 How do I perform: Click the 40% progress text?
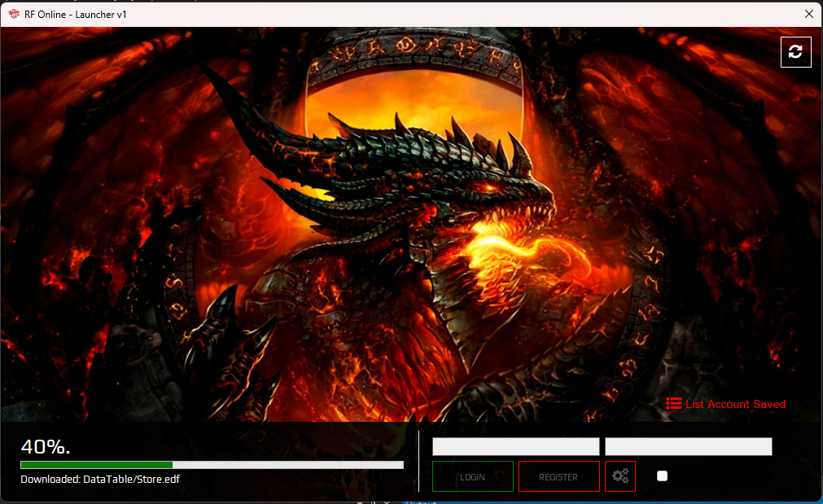[x=45, y=447]
